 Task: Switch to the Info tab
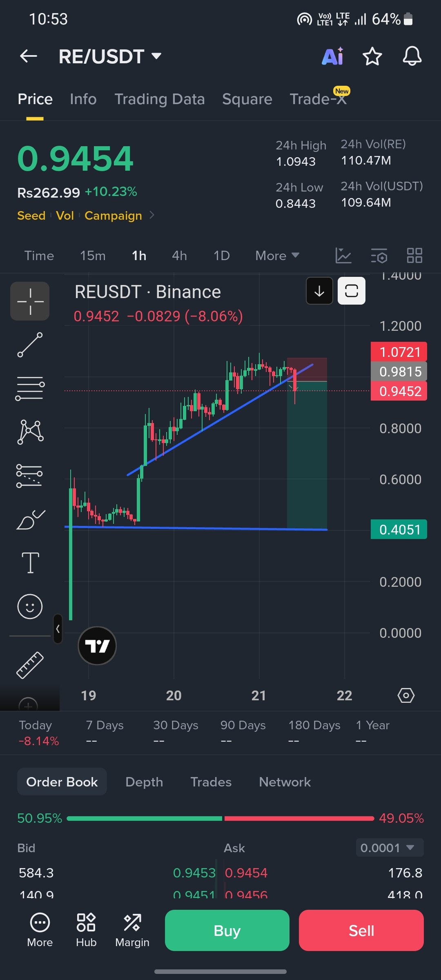[x=83, y=99]
